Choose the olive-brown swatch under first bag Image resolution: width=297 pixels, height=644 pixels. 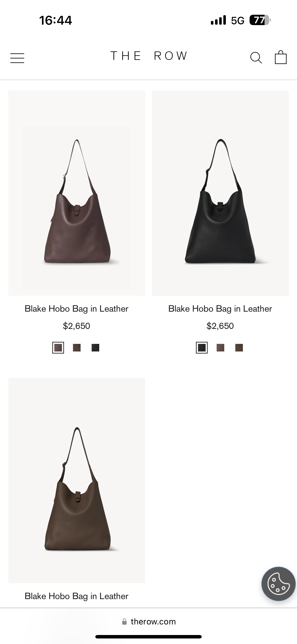(77, 348)
